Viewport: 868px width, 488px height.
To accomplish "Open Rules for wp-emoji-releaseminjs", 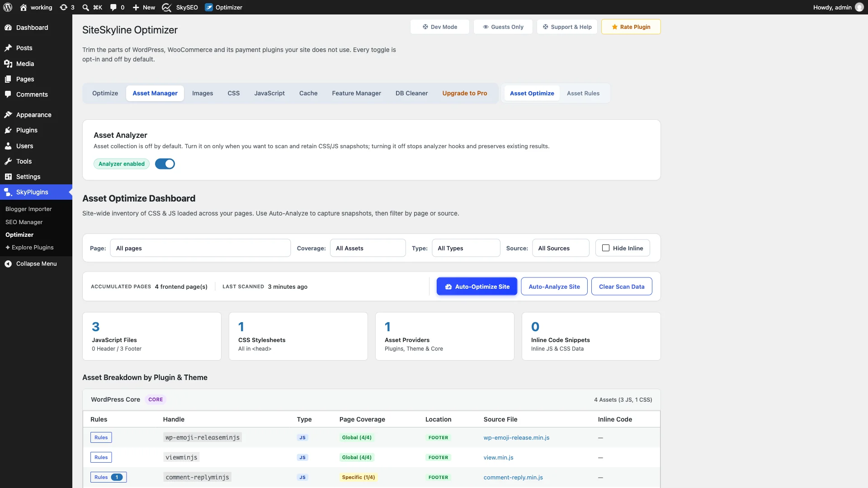I will point(101,438).
